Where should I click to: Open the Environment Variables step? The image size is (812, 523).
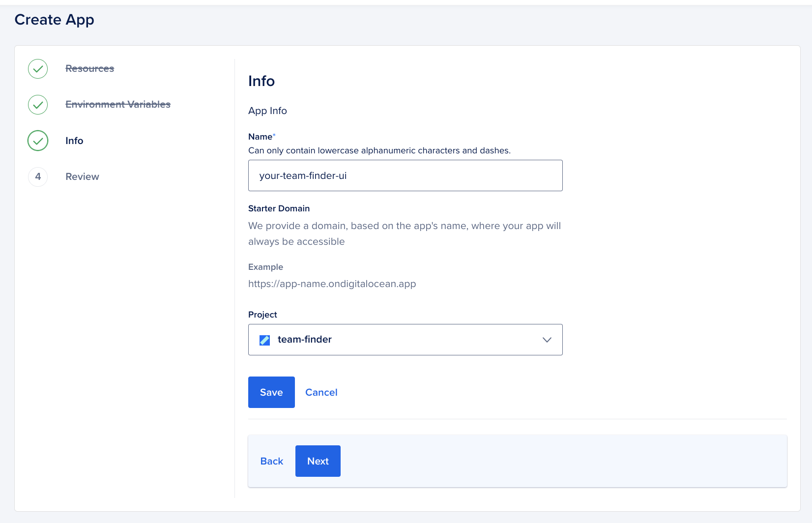pyautogui.click(x=118, y=104)
